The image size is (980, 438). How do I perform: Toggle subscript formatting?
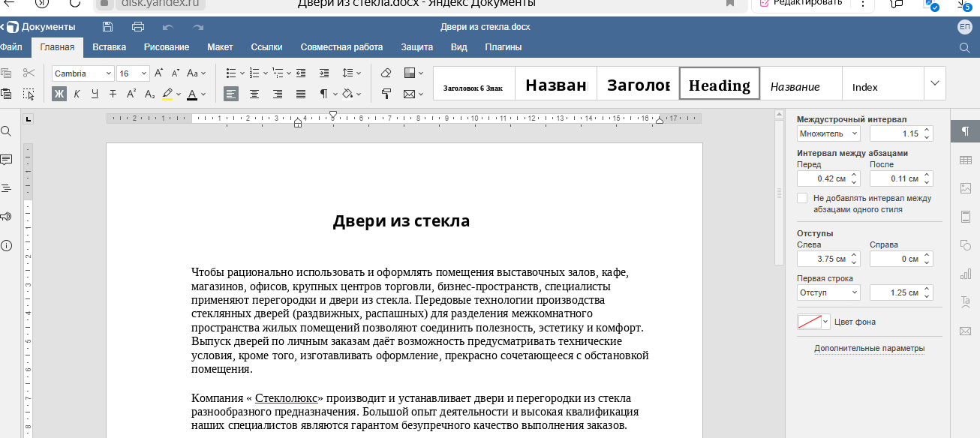point(149,94)
